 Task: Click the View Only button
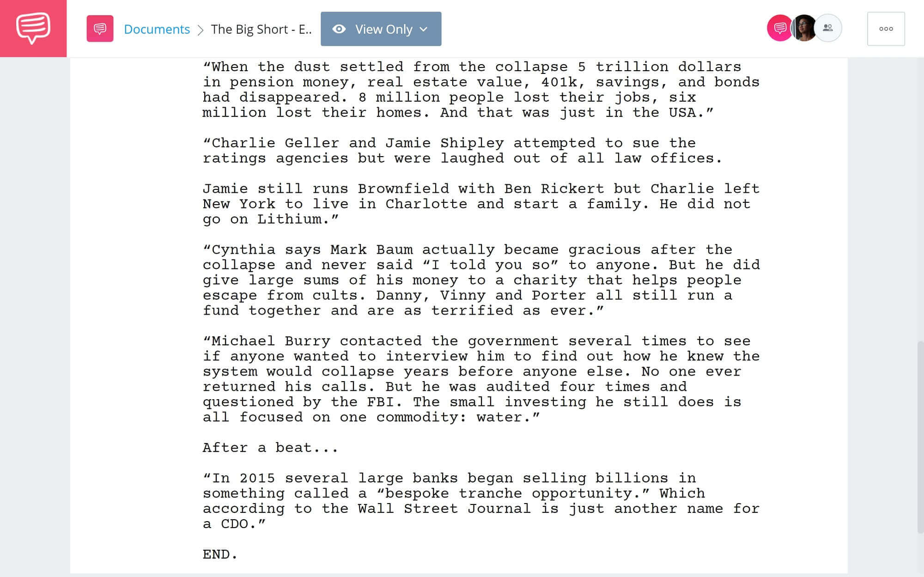point(380,29)
